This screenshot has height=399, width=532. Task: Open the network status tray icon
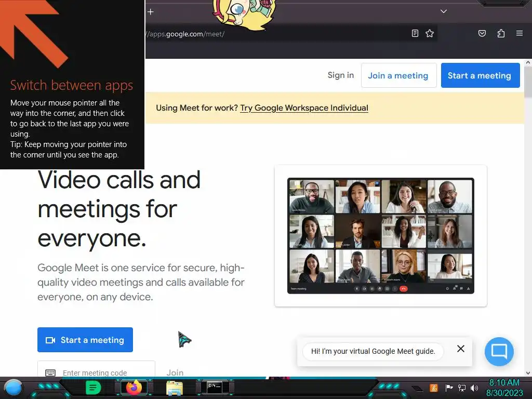pyautogui.click(x=461, y=388)
